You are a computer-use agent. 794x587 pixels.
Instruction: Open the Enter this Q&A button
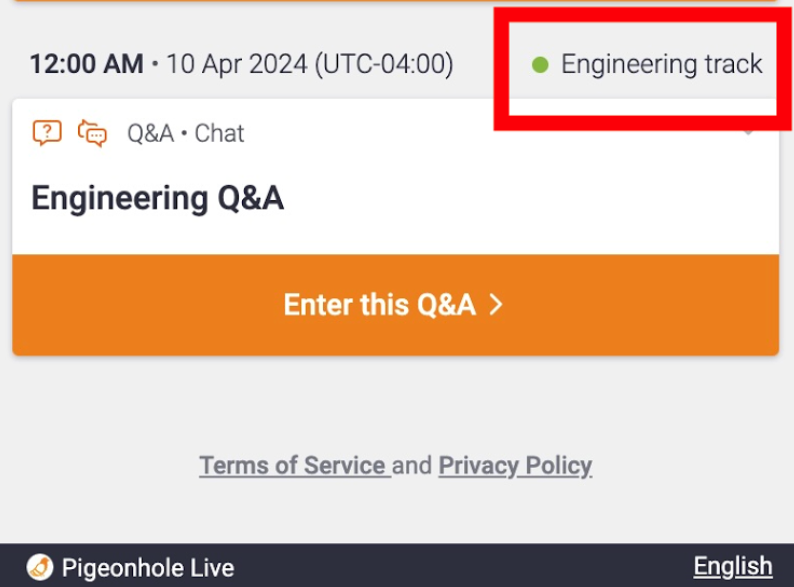click(395, 305)
